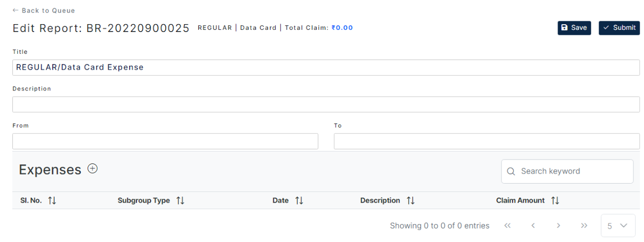Jump to last page of entries
The height and width of the screenshot is (242, 644).
[584, 226]
